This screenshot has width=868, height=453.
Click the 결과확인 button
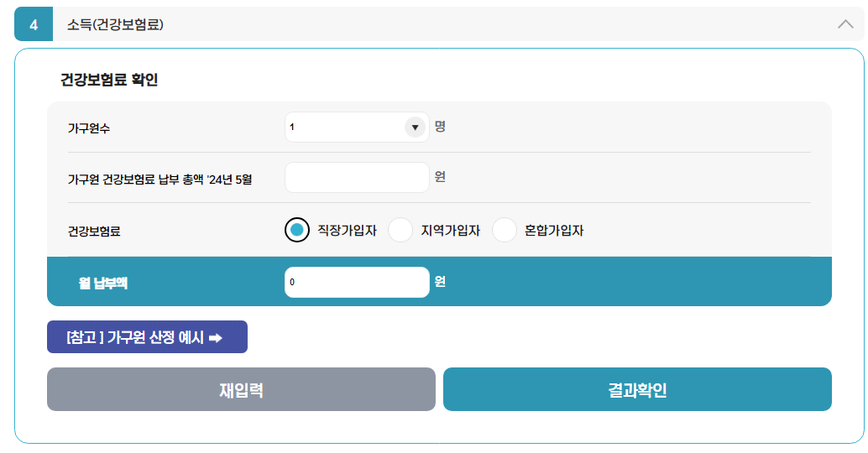pos(637,389)
